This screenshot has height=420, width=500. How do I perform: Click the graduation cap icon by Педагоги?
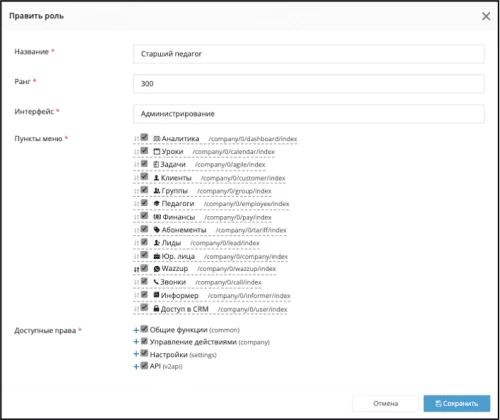[x=157, y=203]
